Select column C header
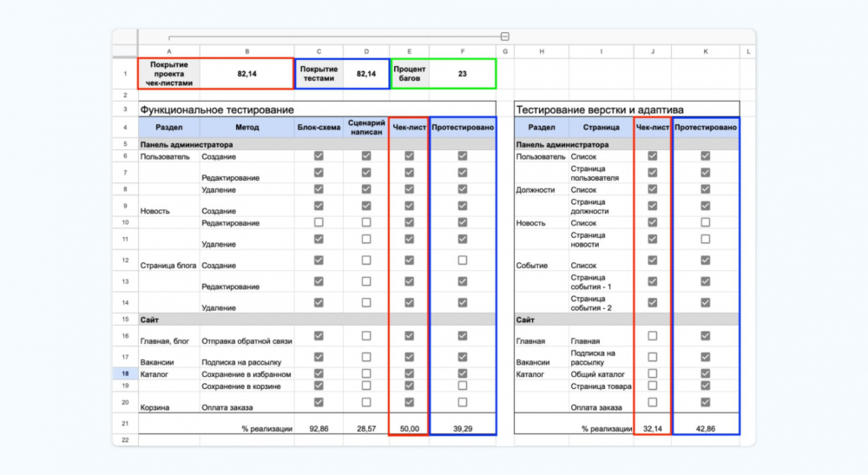Viewport: 868px width, 475px height. 319,51
